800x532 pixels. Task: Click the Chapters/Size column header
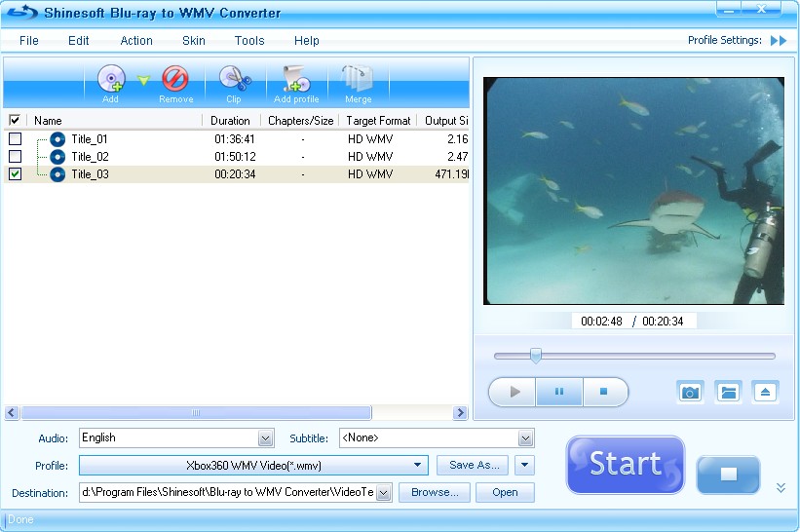[x=300, y=121]
